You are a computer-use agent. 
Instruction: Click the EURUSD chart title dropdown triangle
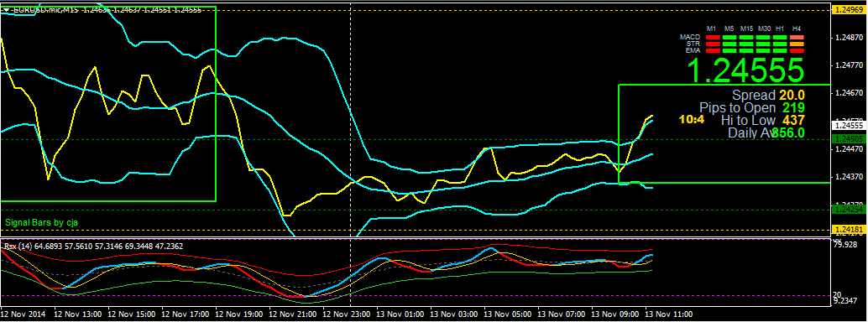coord(6,10)
